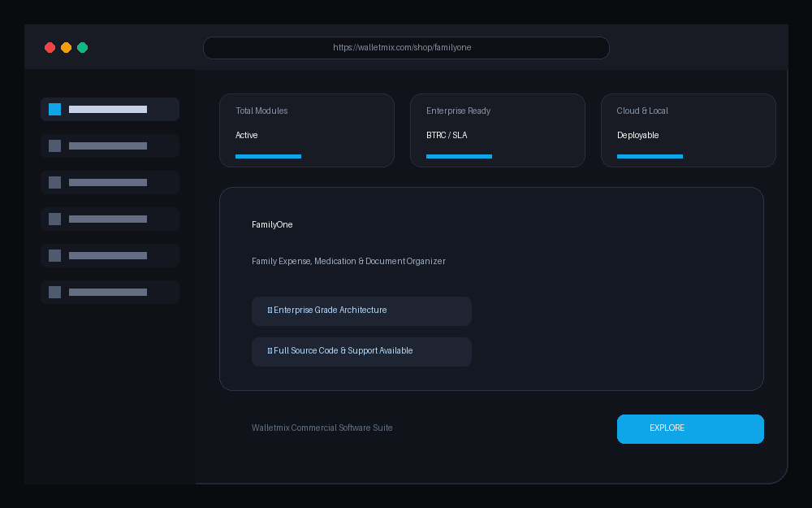Click the green maximize window dot
812x508 pixels.
[x=82, y=48]
